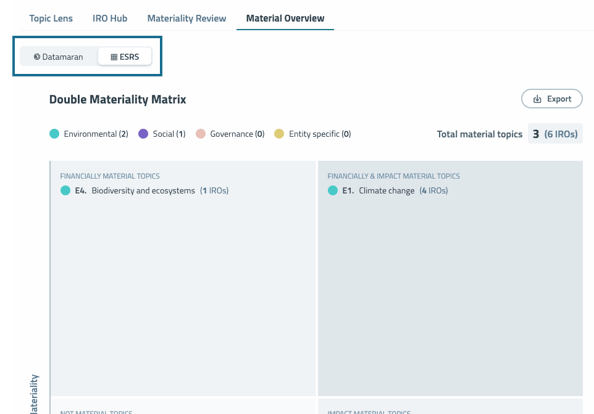
Task: Click the Export download icon
Action: [x=537, y=99]
